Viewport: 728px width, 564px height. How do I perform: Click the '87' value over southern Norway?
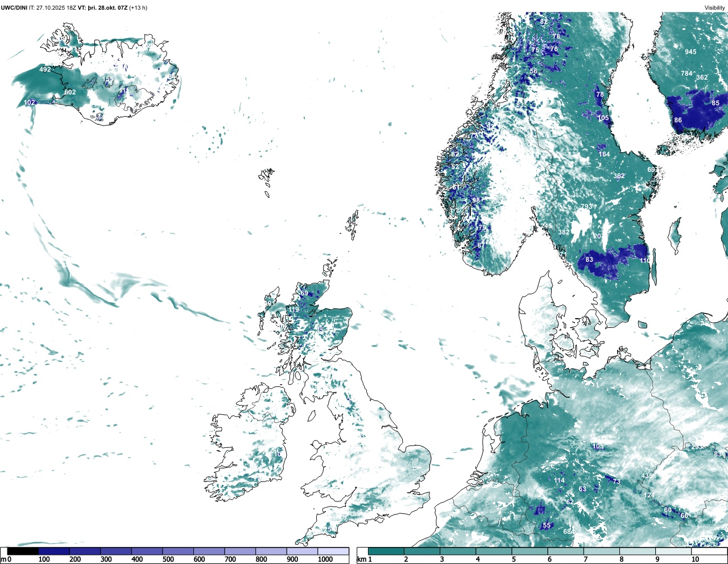coord(481,245)
